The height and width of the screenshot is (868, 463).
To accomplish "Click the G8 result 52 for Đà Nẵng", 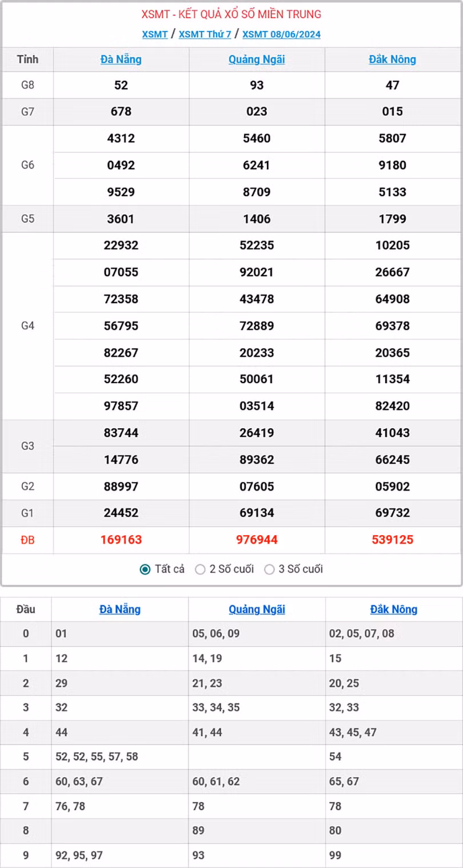I will (x=120, y=85).
